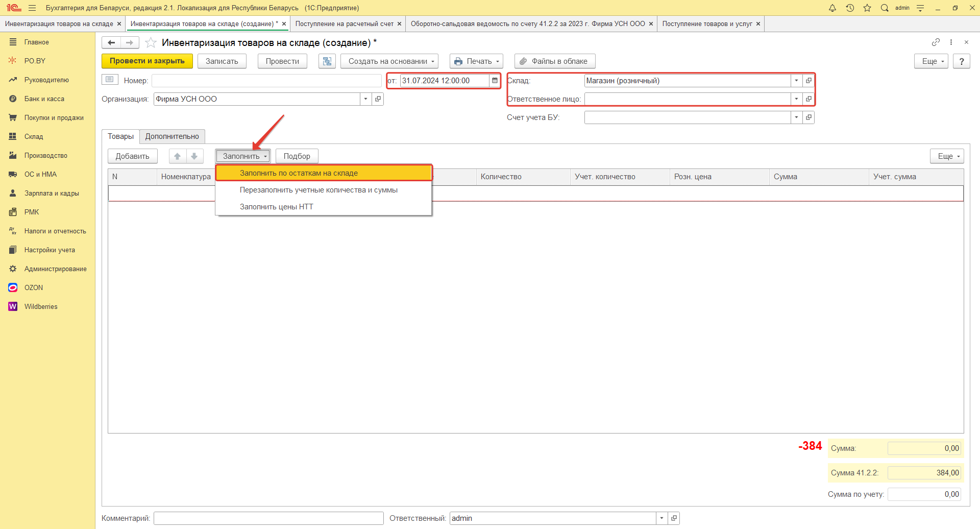980x529 pixels.
Task: Move the row up
Action: tap(178, 156)
